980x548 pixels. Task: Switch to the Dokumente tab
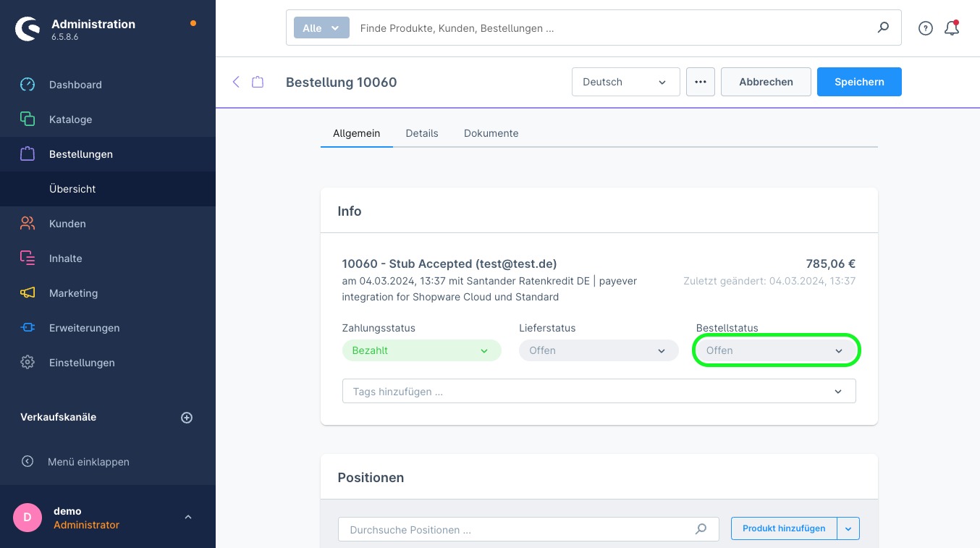coord(491,133)
